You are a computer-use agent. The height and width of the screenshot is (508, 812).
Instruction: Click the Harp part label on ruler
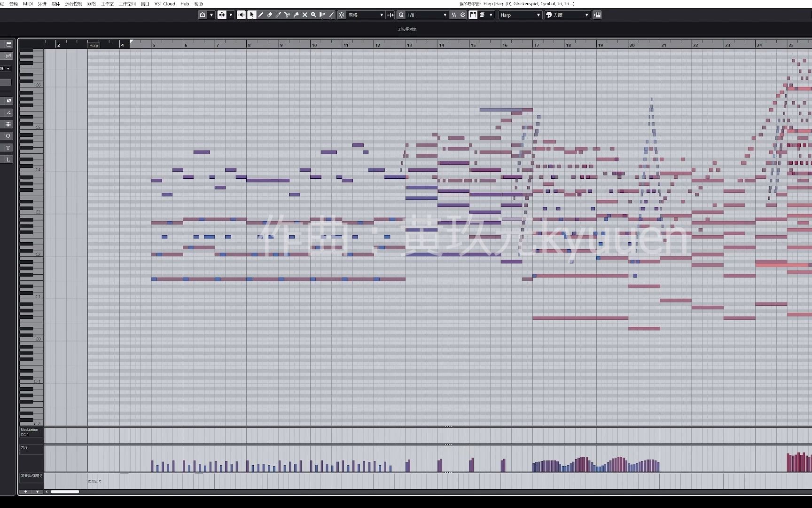94,45
